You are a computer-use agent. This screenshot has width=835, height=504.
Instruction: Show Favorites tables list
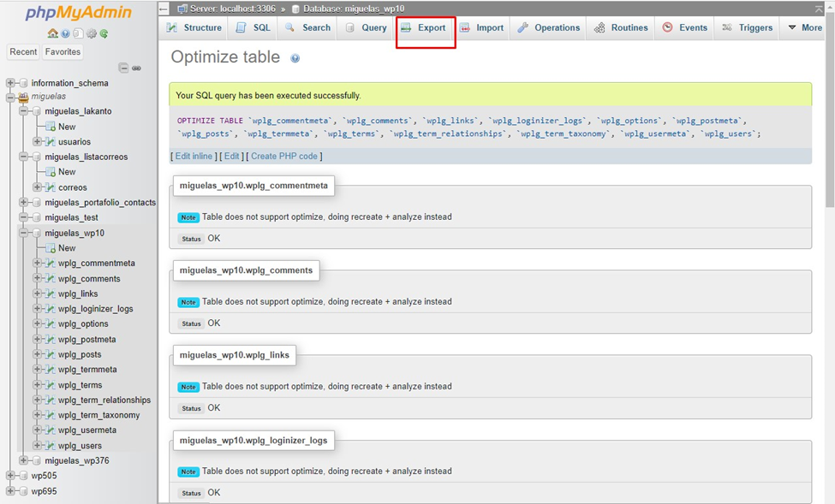click(63, 51)
